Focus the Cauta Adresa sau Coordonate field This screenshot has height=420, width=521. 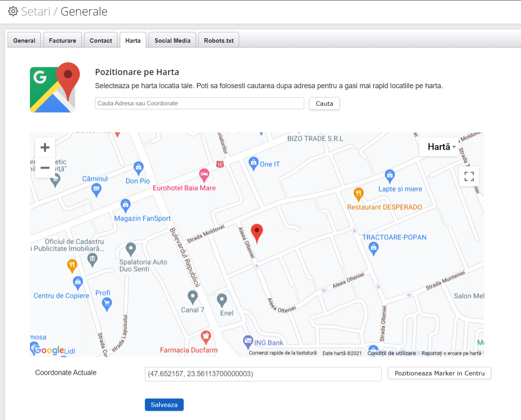pos(200,103)
